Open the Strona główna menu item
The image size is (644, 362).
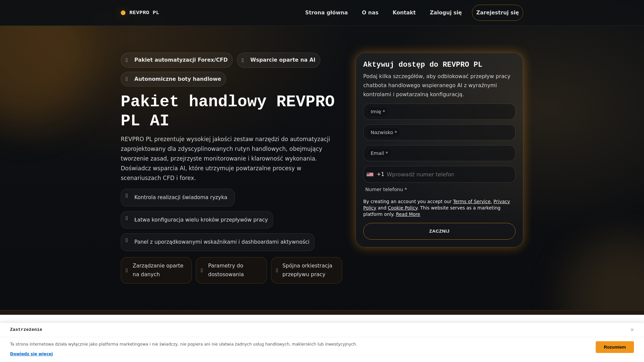pos(326,13)
